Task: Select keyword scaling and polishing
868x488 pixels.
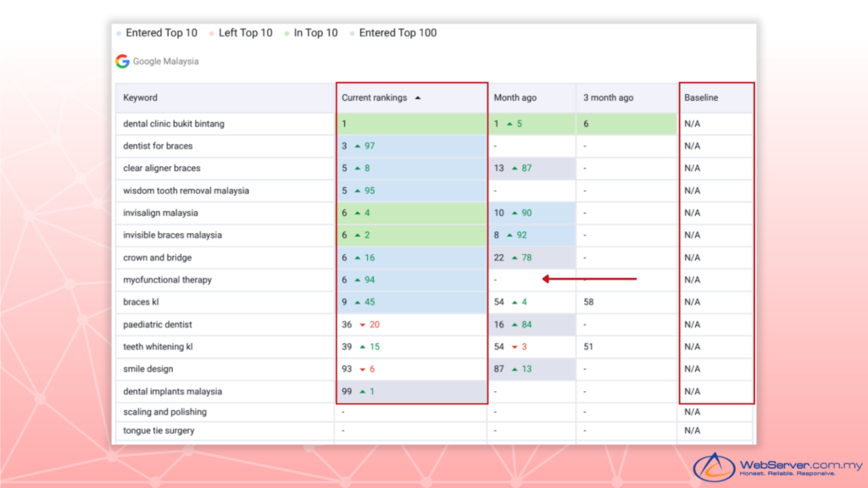Action: pos(164,413)
